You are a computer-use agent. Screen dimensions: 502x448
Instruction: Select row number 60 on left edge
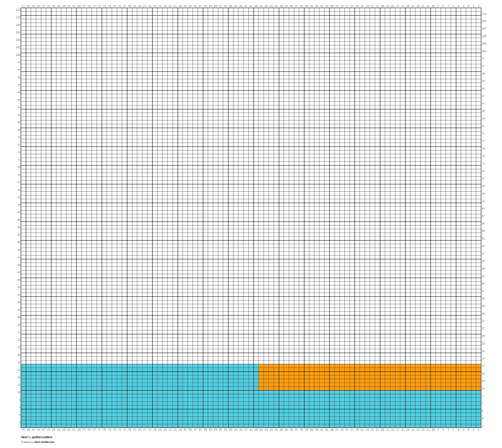19,205
